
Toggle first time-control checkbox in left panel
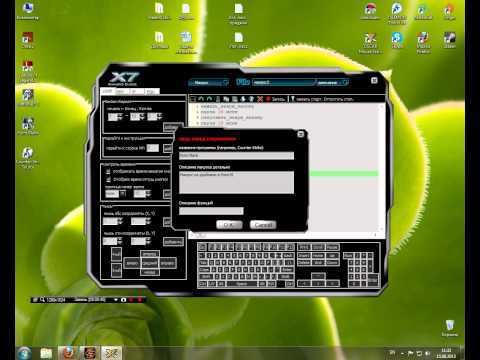click(x=108, y=171)
